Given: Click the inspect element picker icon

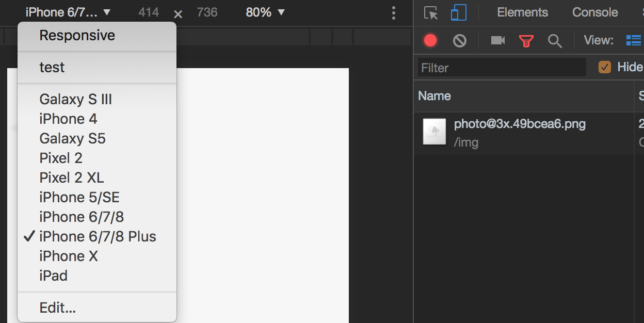Looking at the screenshot, I should click(x=431, y=13).
